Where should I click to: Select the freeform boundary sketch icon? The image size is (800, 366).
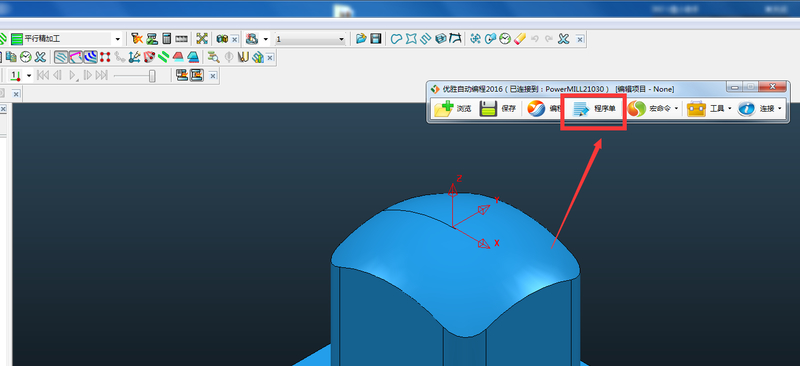396,38
